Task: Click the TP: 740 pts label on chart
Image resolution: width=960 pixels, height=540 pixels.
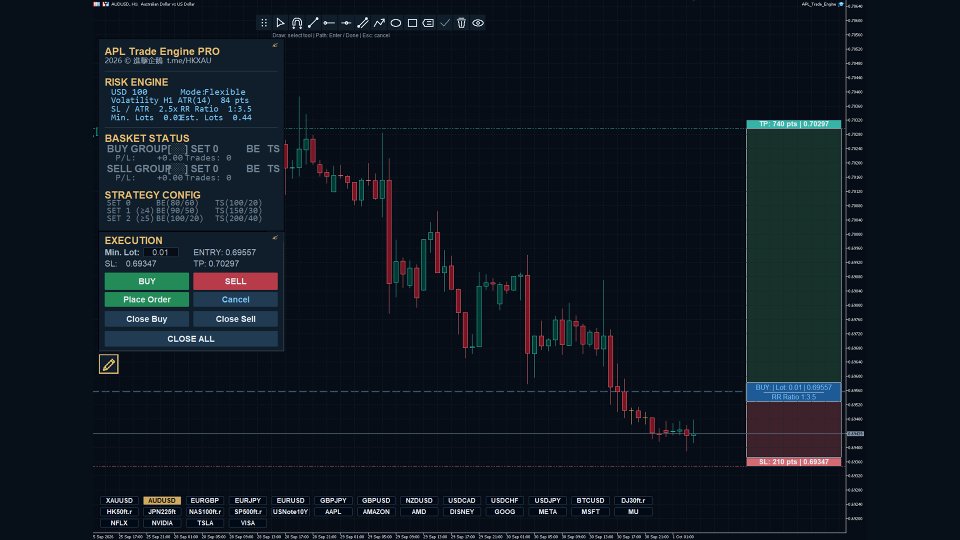Action: point(793,124)
